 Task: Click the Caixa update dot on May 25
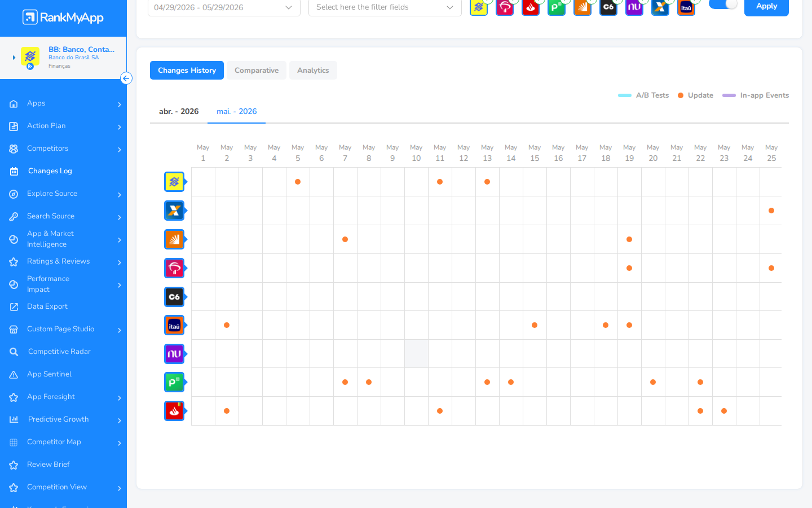[771, 211]
